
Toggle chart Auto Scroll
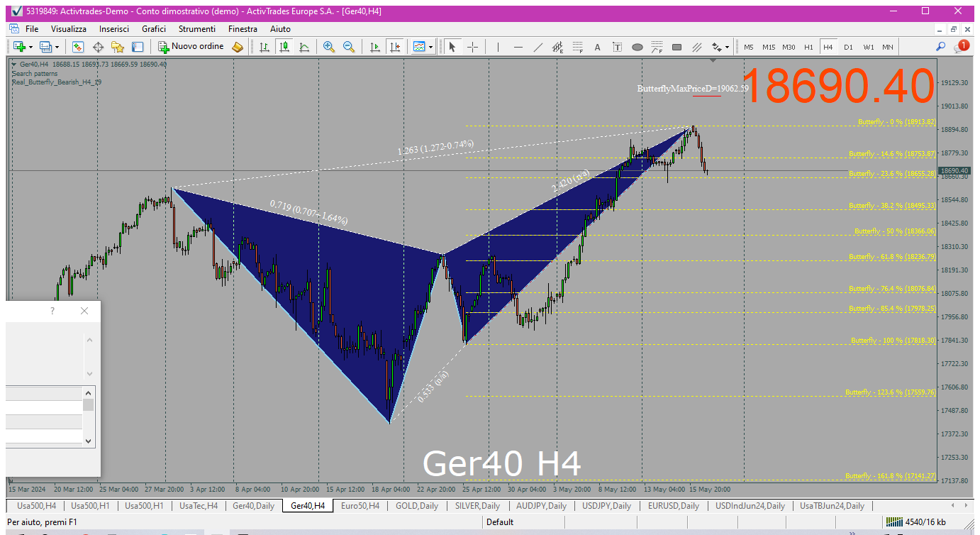click(375, 47)
